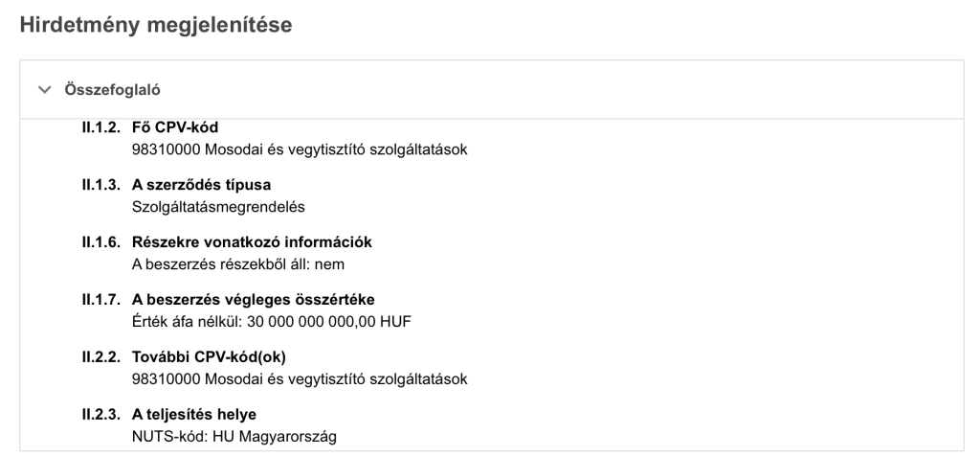Click the II.1.2. section number
The width and height of the screenshot is (980, 457).
(102, 129)
